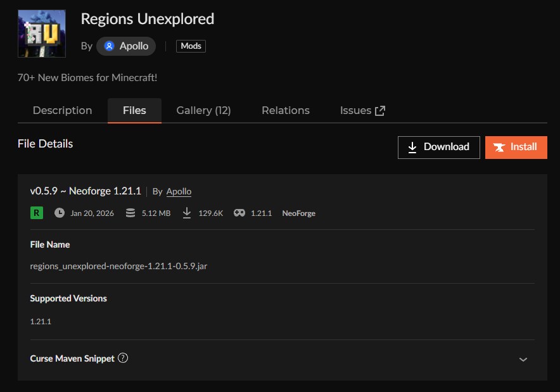Click the Download button
This screenshot has width=560, height=392.
click(x=438, y=147)
